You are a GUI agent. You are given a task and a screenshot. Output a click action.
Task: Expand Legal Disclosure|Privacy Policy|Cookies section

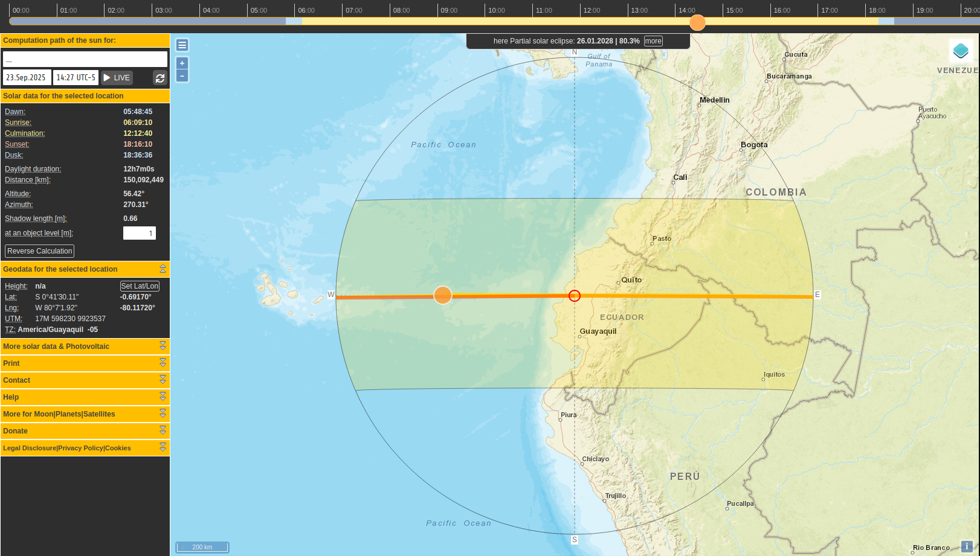click(x=163, y=447)
